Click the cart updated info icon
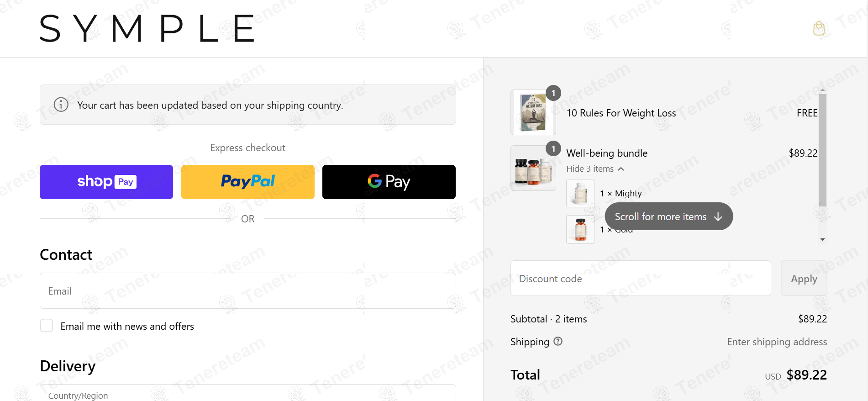 click(x=61, y=105)
